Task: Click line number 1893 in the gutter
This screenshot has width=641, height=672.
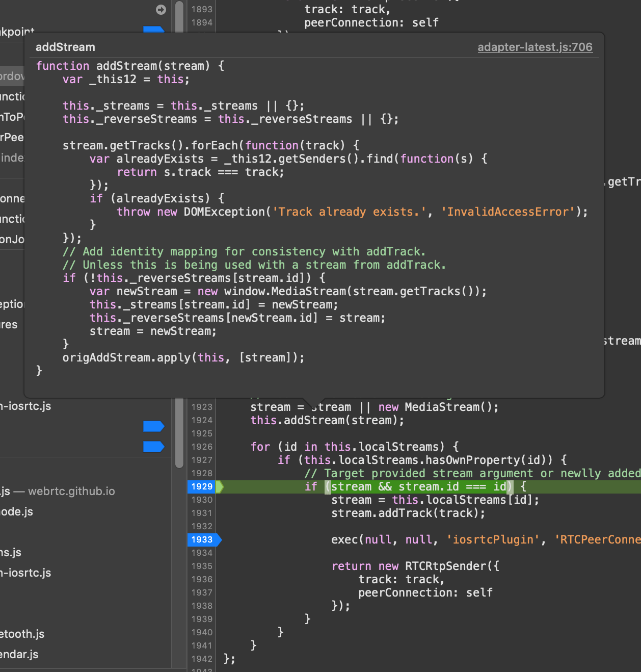Action: [202, 9]
